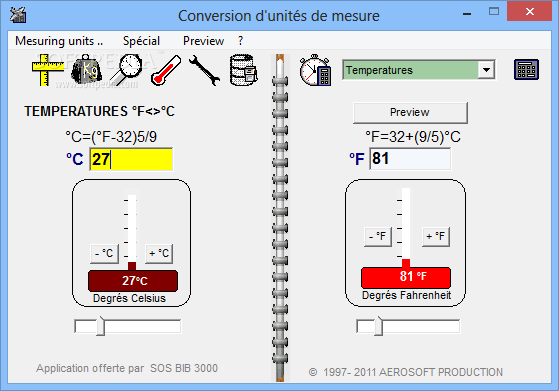Open the length ruler conversion tool

pyautogui.click(x=47, y=70)
